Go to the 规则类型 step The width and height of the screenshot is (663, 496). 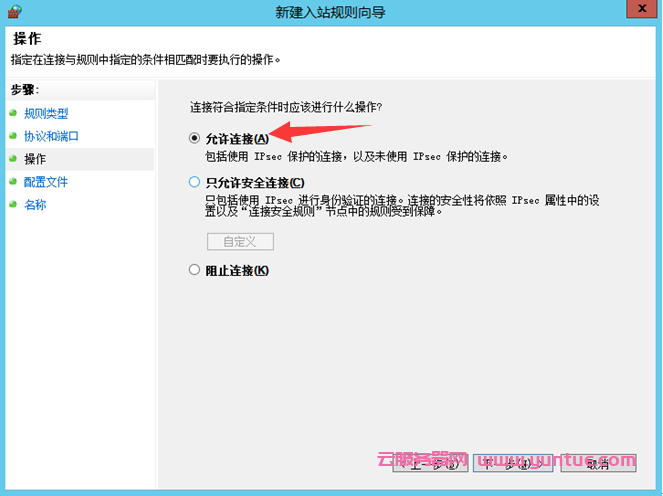tap(46, 113)
